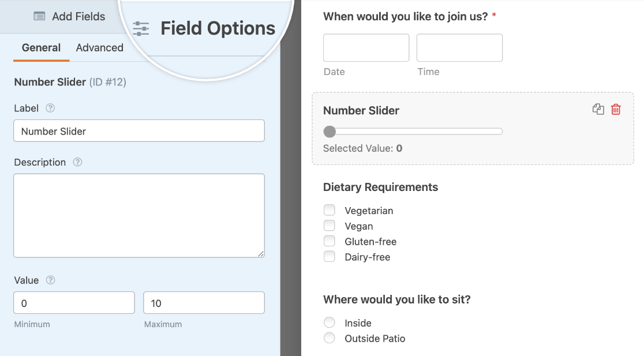Open the Description help tooltip icon
644x356 pixels.
click(77, 162)
